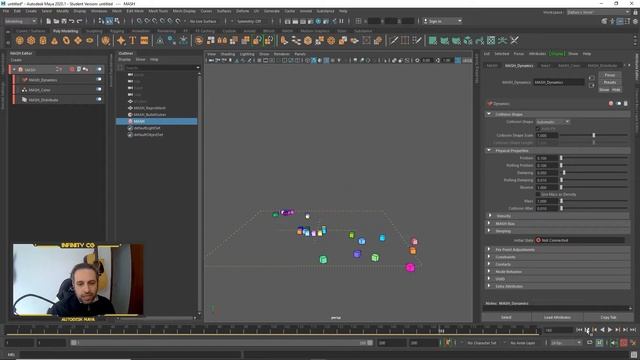Click the redo arrow icon

80,21
